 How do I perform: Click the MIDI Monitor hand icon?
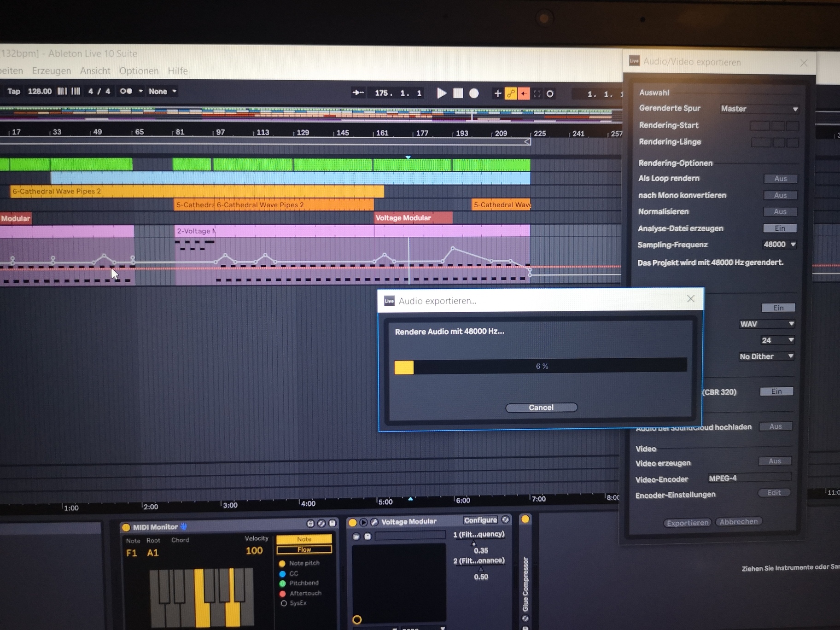184,526
